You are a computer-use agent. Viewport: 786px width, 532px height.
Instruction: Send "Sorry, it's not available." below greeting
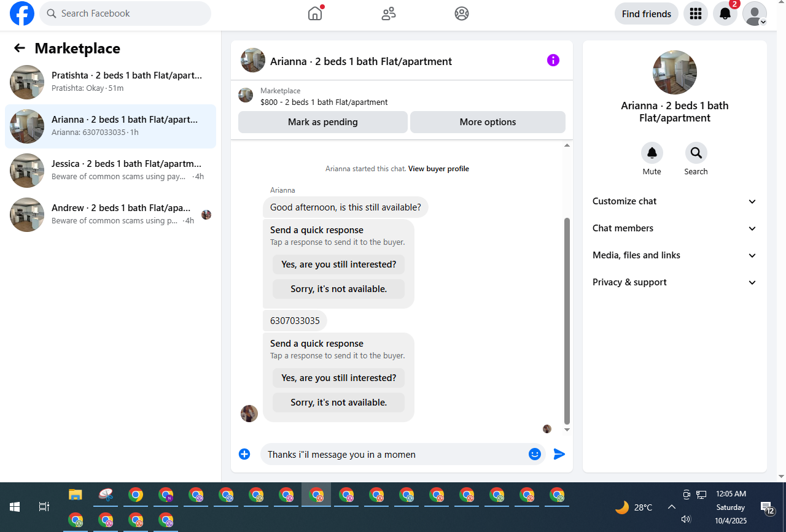point(339,289)
